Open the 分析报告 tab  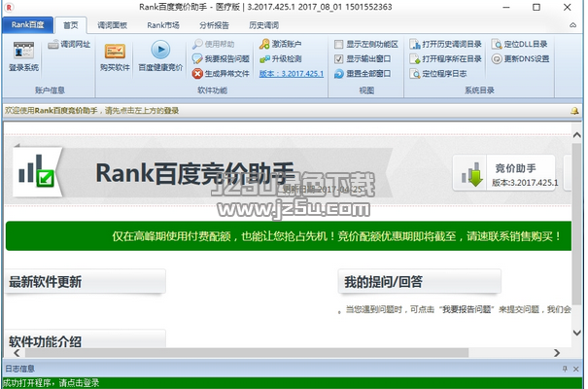point(214,25)
